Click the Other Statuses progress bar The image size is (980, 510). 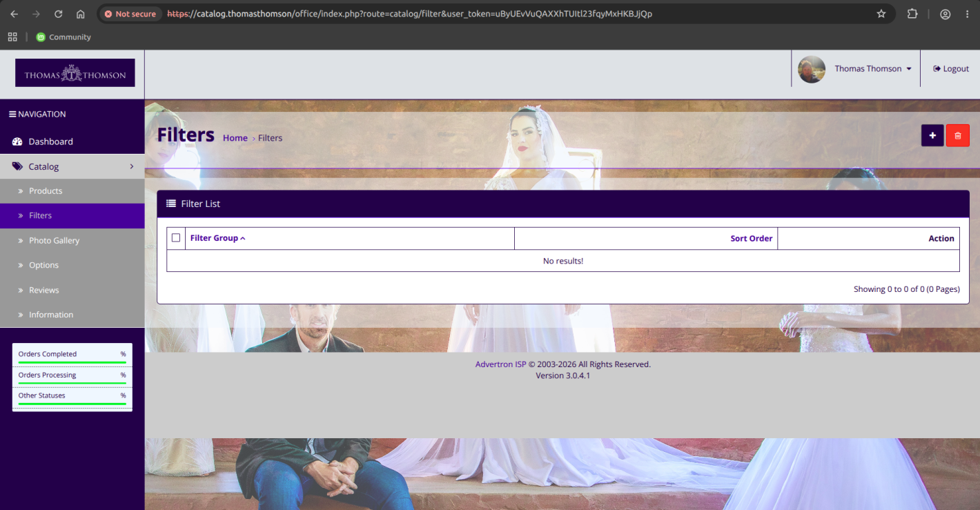(x=72, y=404)
